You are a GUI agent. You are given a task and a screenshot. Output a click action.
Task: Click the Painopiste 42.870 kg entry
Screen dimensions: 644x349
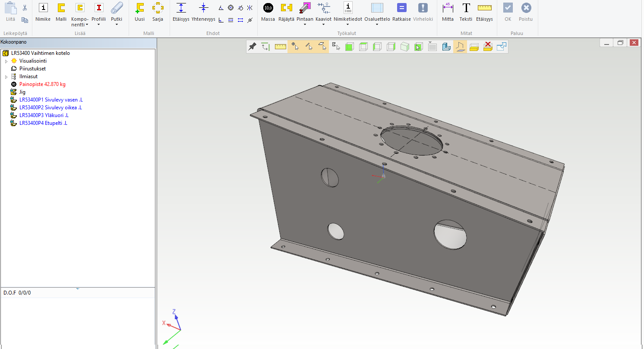(42, 84)
